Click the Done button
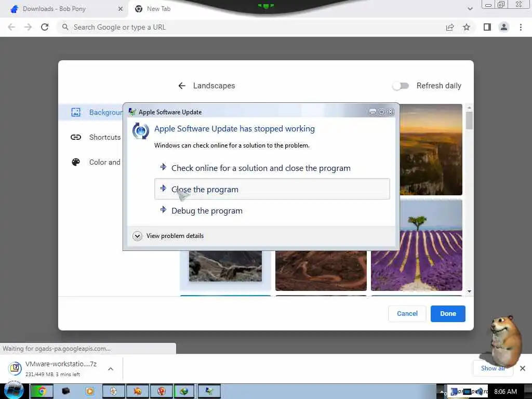This screenshot has width=532, height=399. (448, 313)
